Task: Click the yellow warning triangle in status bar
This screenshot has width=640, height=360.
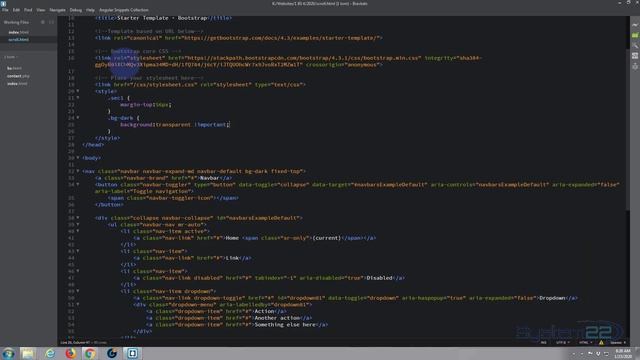Action: point(601,343)
